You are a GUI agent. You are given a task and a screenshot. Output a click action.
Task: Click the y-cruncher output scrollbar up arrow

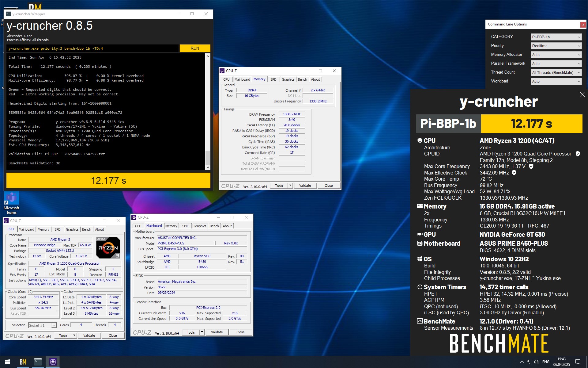click(x=208, y=56)
